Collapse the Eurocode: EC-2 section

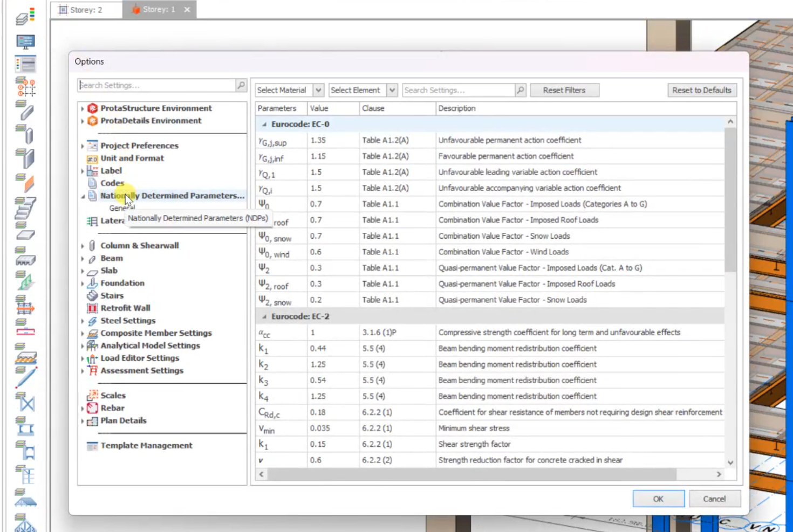click(x=264, y=316)
